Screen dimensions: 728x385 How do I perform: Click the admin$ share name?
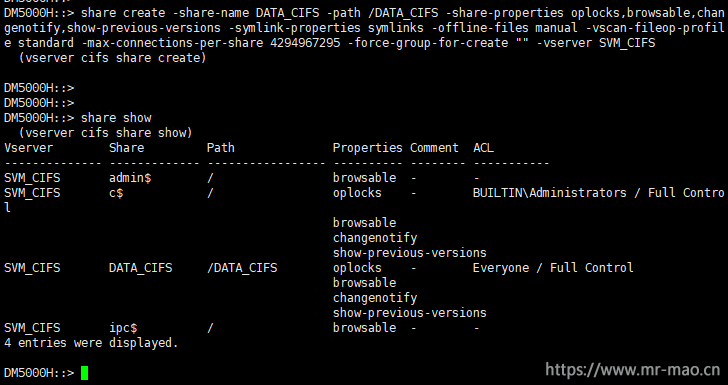[x=130, y=178]
